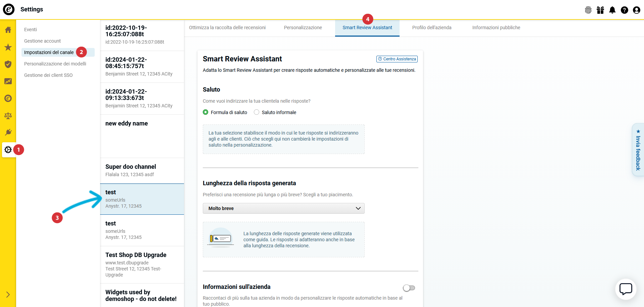The image size is (644, 307).
Task: Open the star reviews sidebar icon
Action: [8, 47]
